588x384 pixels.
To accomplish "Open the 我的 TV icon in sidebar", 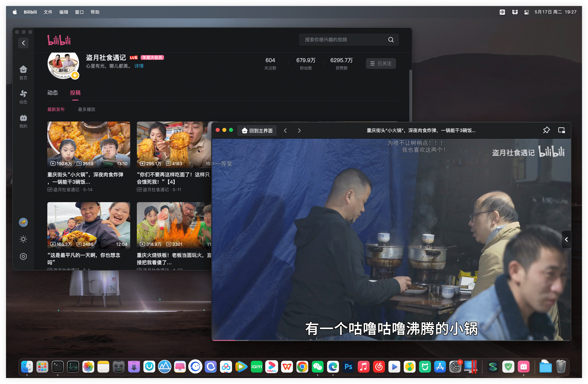I will tap(23, 121).
